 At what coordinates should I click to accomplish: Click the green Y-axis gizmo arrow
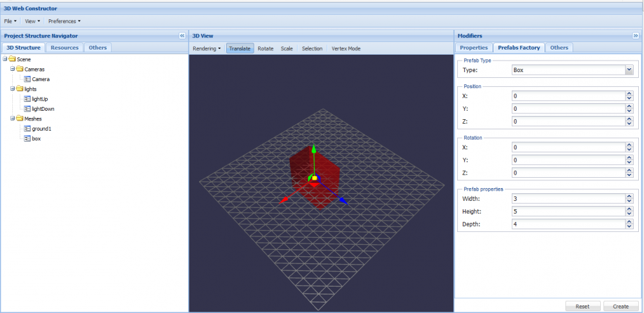(314, 148)
